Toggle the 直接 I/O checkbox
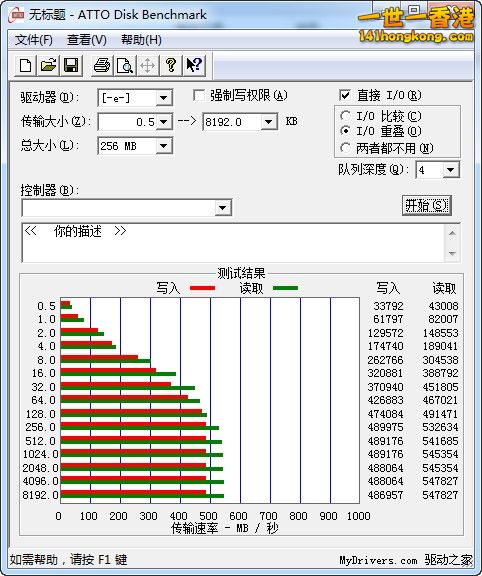The image size is (482, 576). [345, 96]
